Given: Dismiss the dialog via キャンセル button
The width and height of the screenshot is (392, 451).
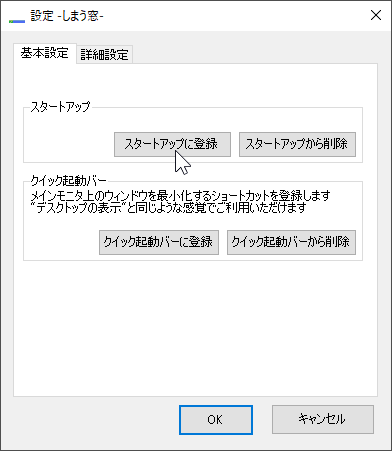Looking at the screenshot, I should tap(323, 419).
